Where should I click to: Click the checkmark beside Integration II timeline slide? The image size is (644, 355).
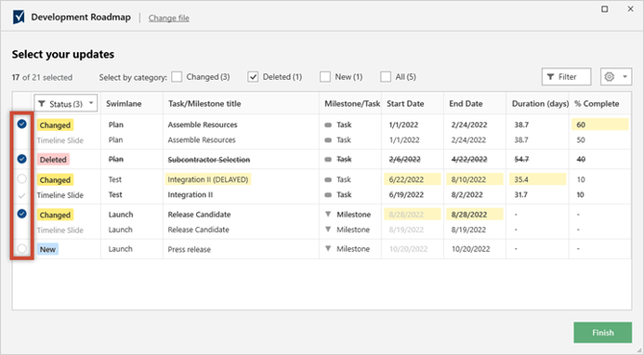click(x=22, y=195)
